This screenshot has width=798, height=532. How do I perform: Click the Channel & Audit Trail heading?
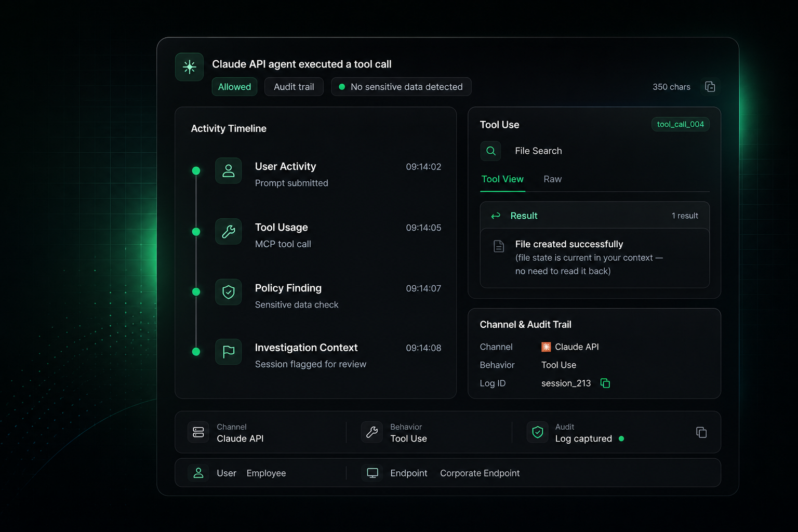525,325
